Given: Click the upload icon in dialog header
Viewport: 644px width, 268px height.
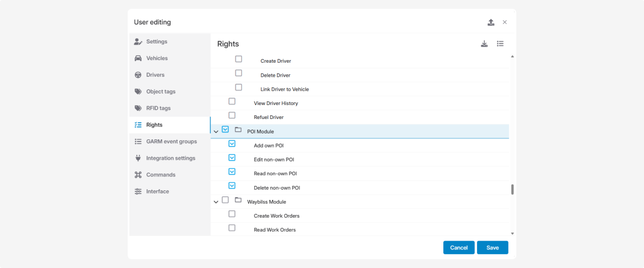Looking at the screenshot, I should coord(491,23).
